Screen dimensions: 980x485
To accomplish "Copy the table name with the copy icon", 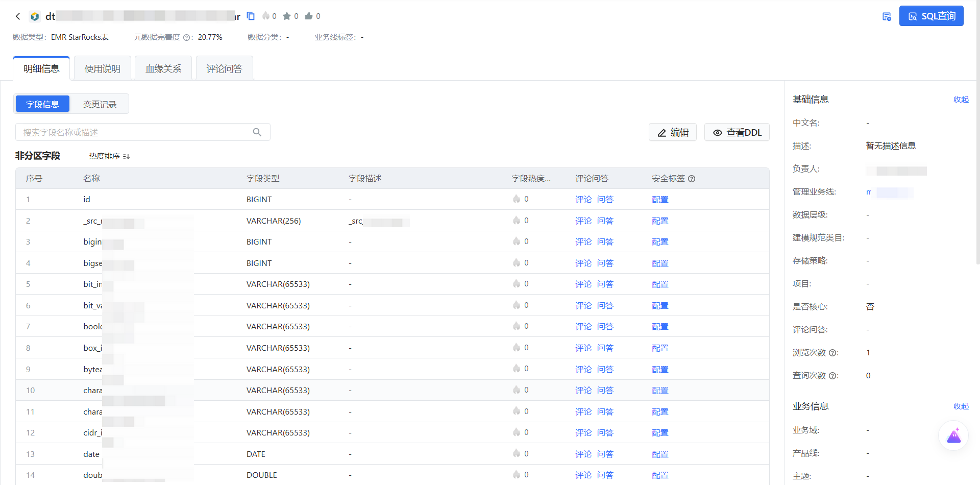I will coord(251,16).
